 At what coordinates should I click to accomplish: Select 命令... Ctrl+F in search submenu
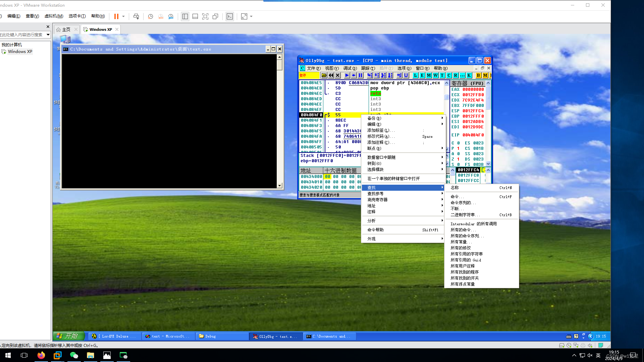click(x=481, y=197)
